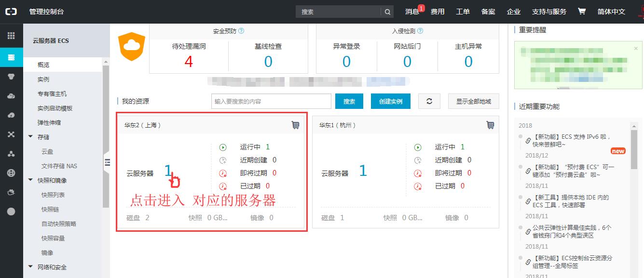The image size is (644, 278).
Task: Select the ECS server icon in left rail
Action: 11,58
